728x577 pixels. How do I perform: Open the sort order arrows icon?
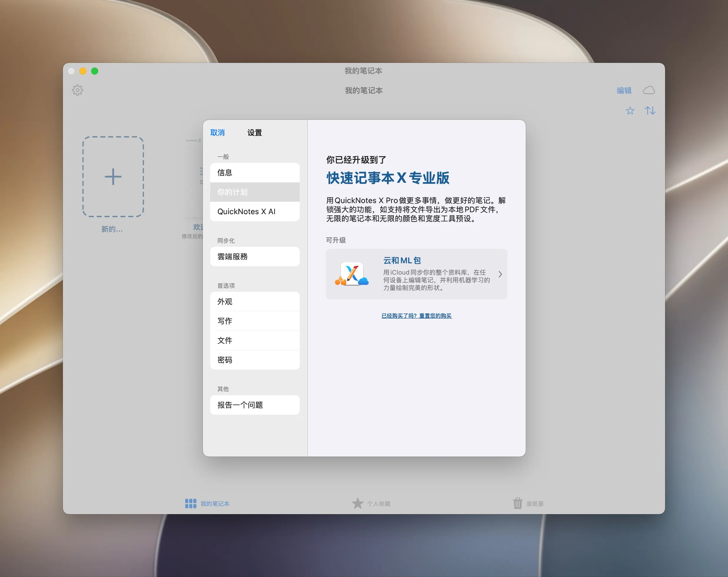tap(650, 111)
